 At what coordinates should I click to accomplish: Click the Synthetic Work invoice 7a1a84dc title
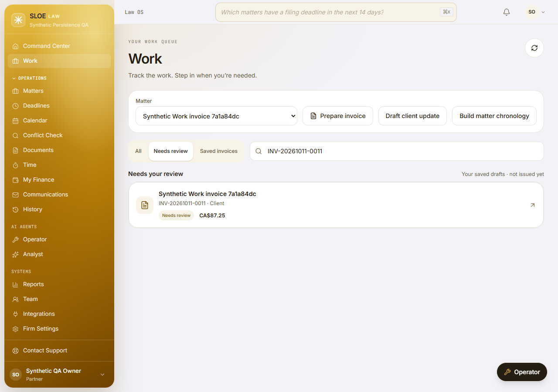point(208,194)
